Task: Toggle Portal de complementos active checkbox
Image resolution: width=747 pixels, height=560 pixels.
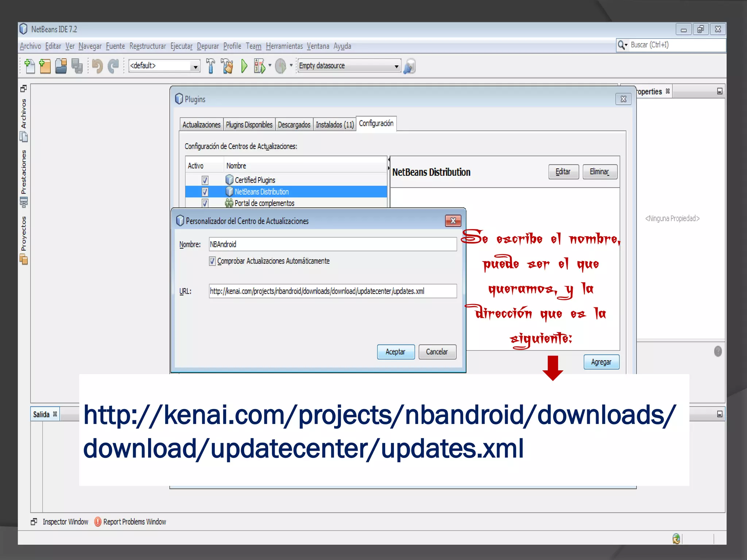Action: [205, 203]
